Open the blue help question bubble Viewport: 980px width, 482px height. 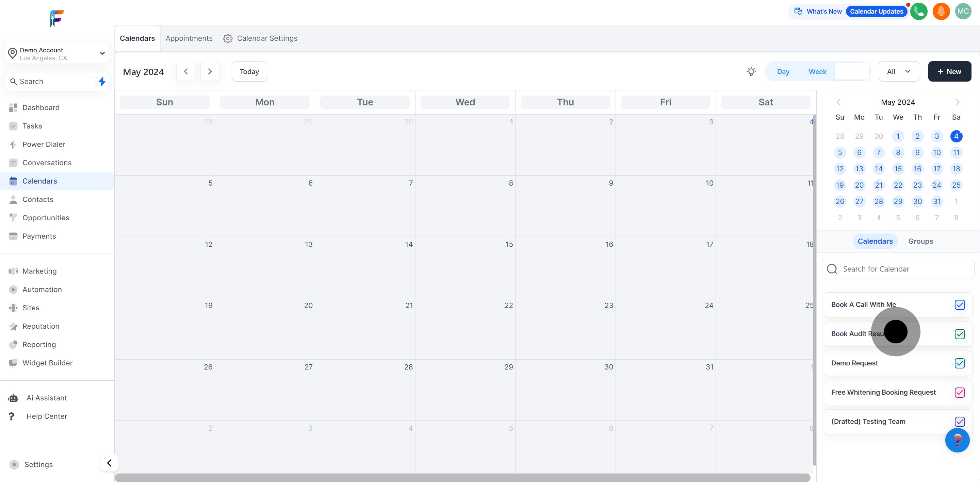pyautogui.click(x=957, y=440)
